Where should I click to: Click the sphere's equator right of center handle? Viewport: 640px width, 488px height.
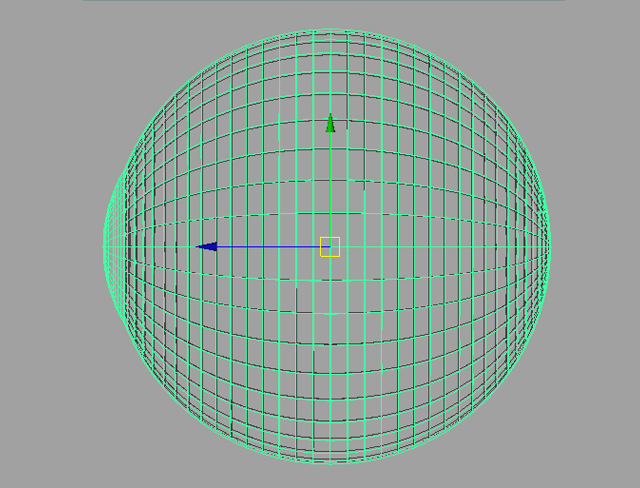(440, 246)
